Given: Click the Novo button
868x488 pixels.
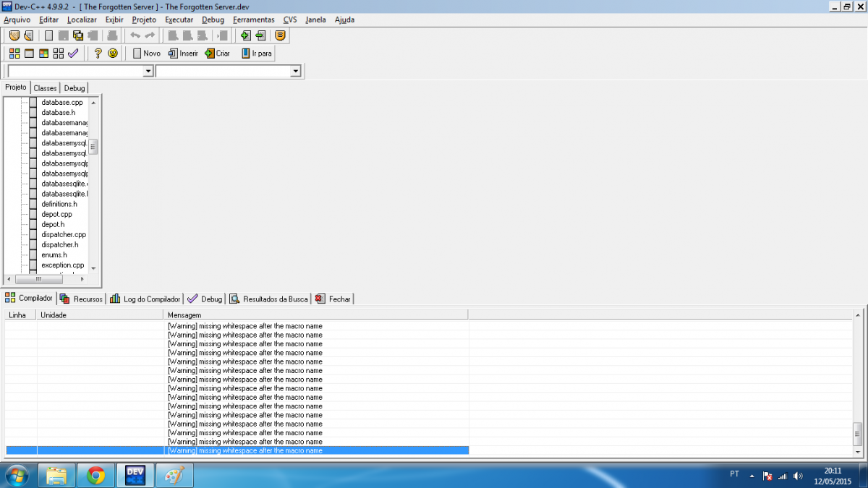Looking at the screenshot, I should [146, 53].
